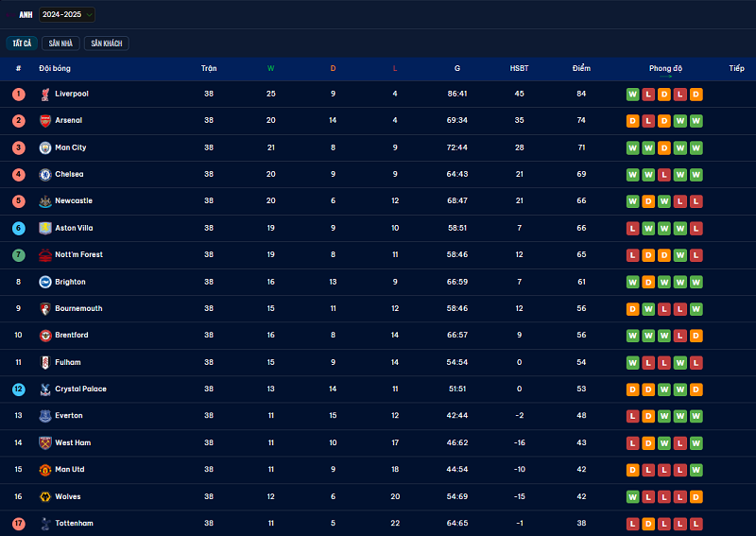
Task: Open the Tottenham team link
Action: click(75, 523)
